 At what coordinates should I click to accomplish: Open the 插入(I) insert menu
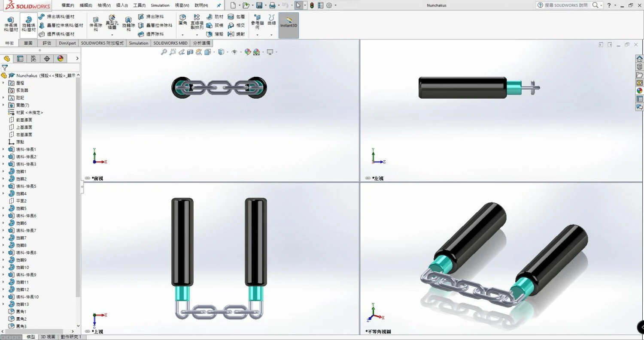[x=122, y=6]
